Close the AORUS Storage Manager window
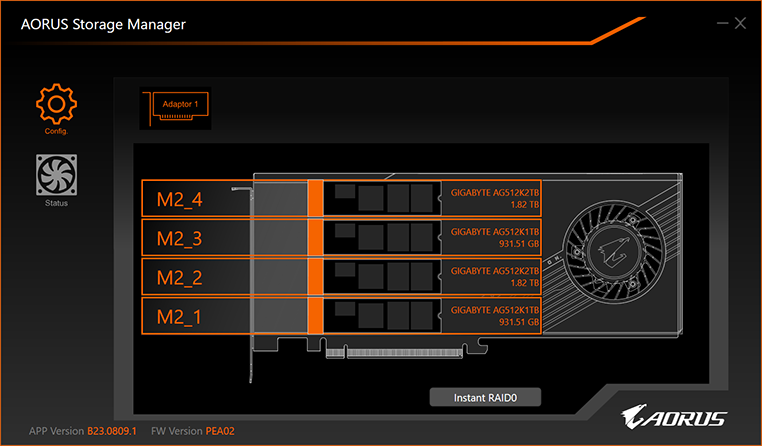 tap(741, 23)
